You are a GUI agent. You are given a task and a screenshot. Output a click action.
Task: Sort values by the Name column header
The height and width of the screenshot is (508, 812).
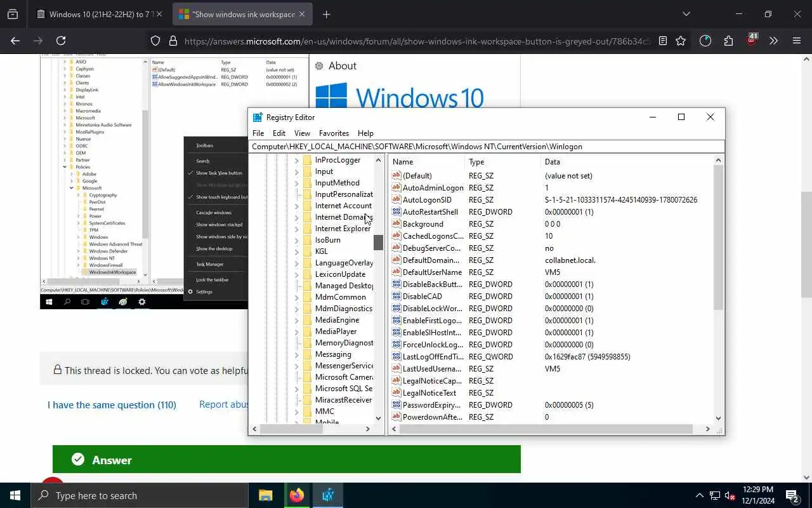pos(426,162)
